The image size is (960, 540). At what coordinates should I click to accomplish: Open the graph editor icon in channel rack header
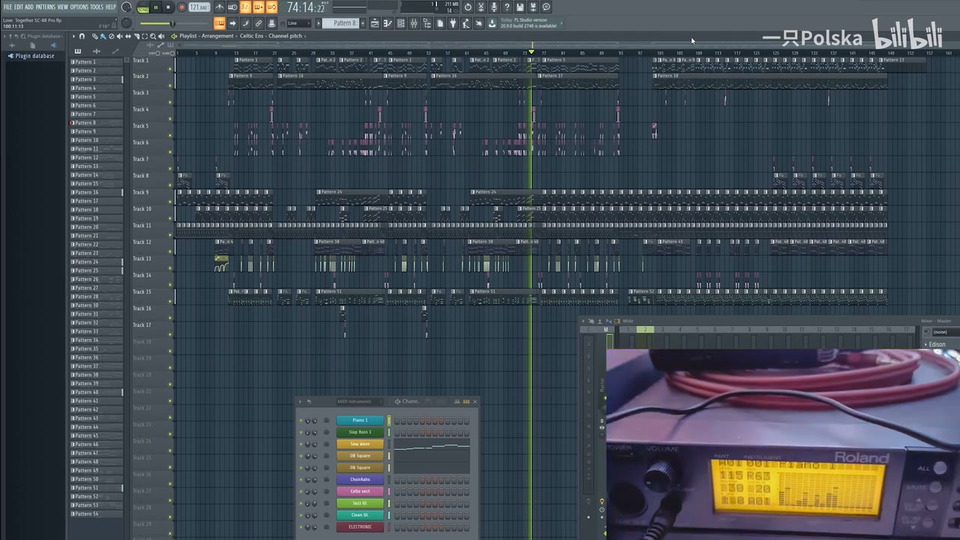point(457,402)
